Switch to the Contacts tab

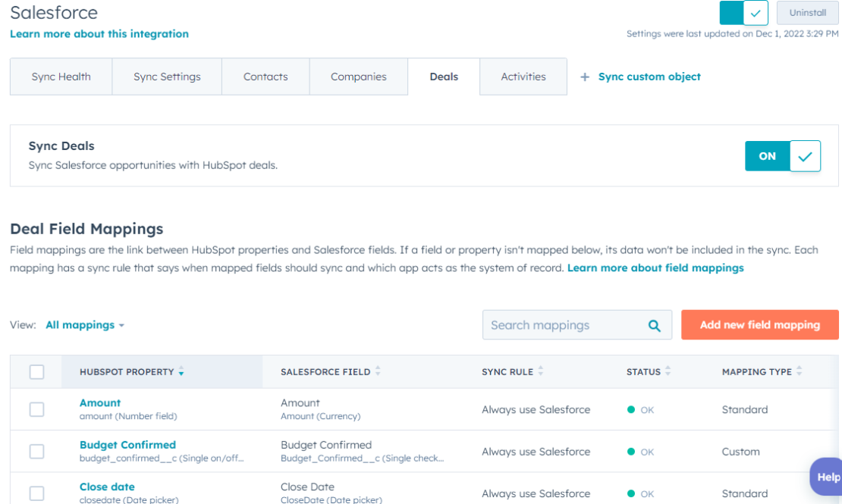coord(265,77)
